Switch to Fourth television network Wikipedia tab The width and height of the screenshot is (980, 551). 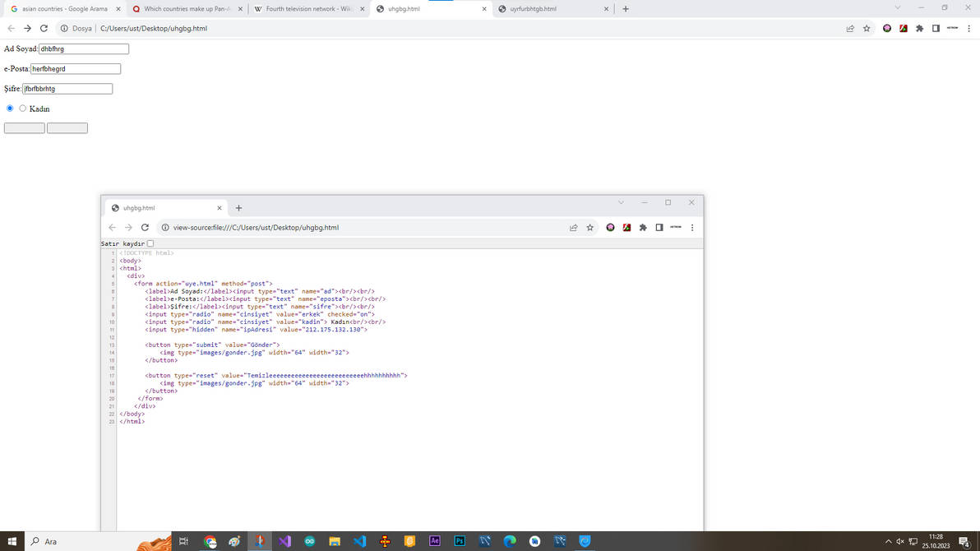(309, 9)
